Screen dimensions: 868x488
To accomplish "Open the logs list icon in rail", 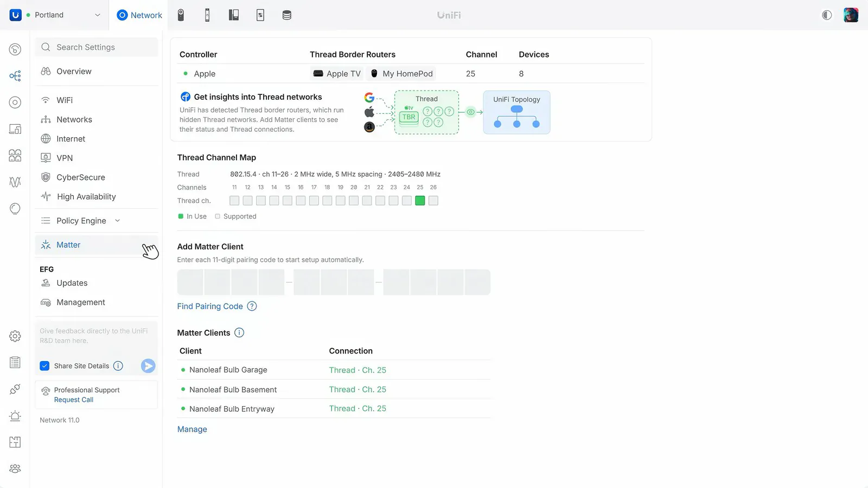I will (x=15, y=362).
